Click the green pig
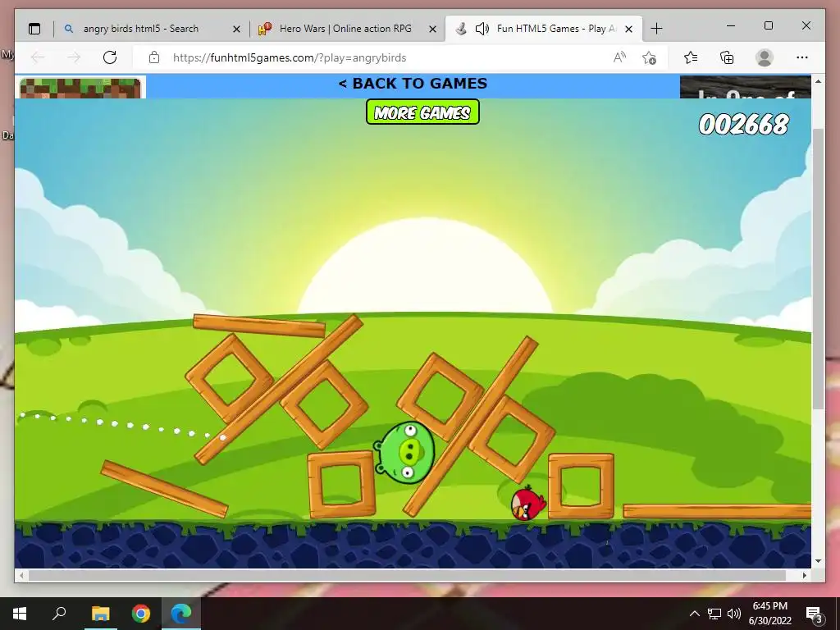 pos(405,453)
